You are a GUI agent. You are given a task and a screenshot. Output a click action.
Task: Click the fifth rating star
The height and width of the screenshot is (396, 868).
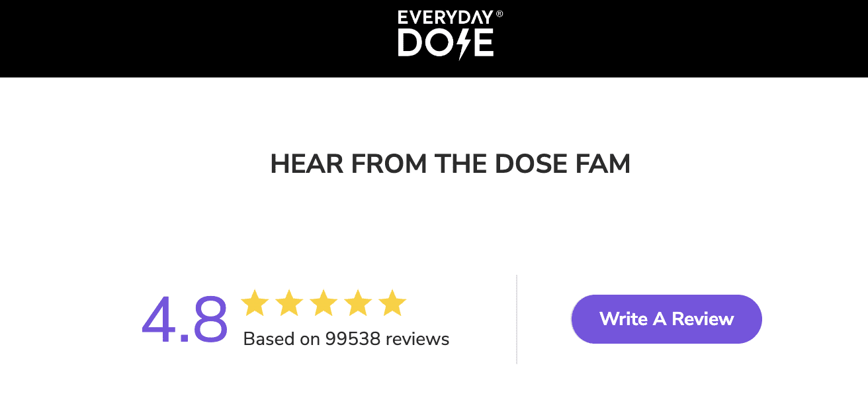coord(392,303)
